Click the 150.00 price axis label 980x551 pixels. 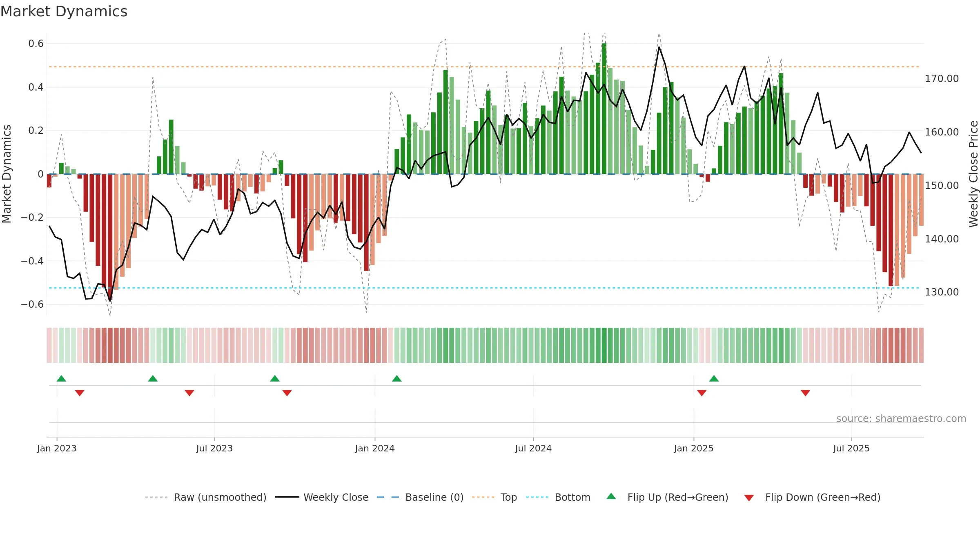pyautogui.click(x=942, y=185)
